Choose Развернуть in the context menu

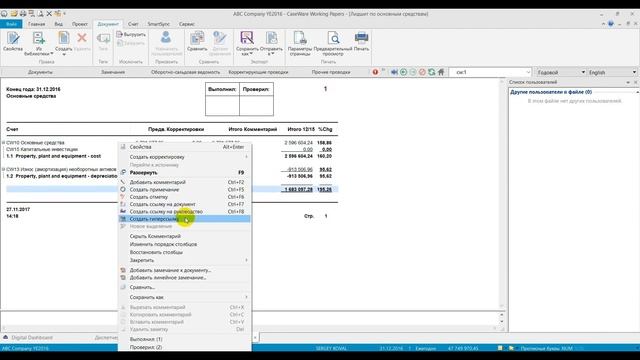(x=184, y=173)
